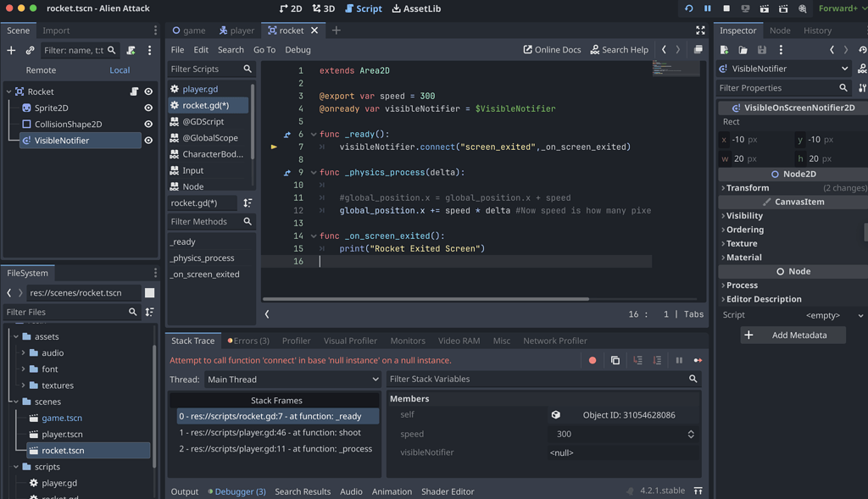Hide the CollisionShape2D node
Screen dimensions: 868x499
pyautogui.click(x=148, y=125)
